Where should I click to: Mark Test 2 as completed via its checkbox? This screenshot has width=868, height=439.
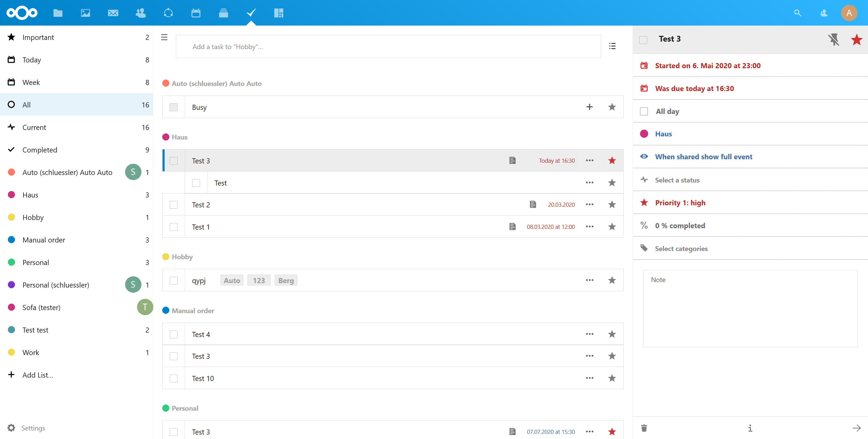(x=174, y=205)
